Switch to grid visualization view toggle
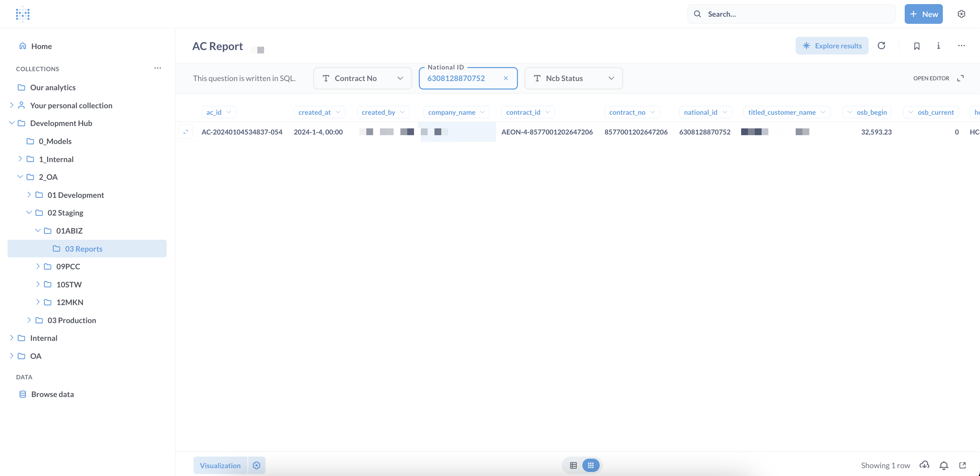 click(591, 465)
